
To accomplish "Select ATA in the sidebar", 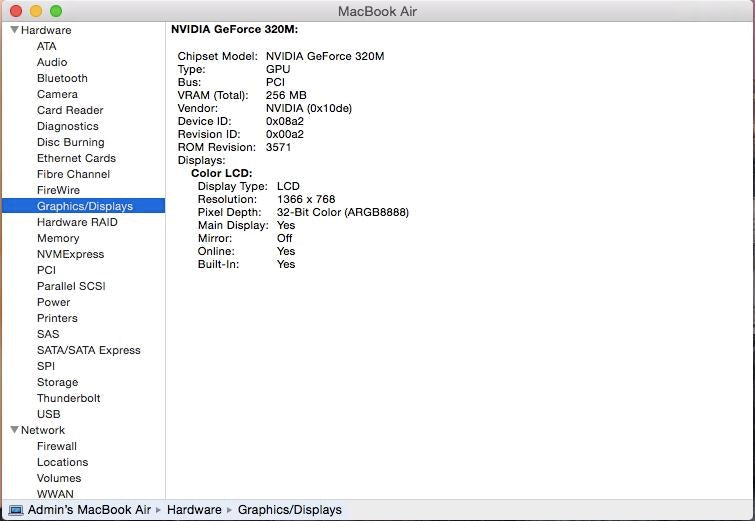I will [47, 46].
